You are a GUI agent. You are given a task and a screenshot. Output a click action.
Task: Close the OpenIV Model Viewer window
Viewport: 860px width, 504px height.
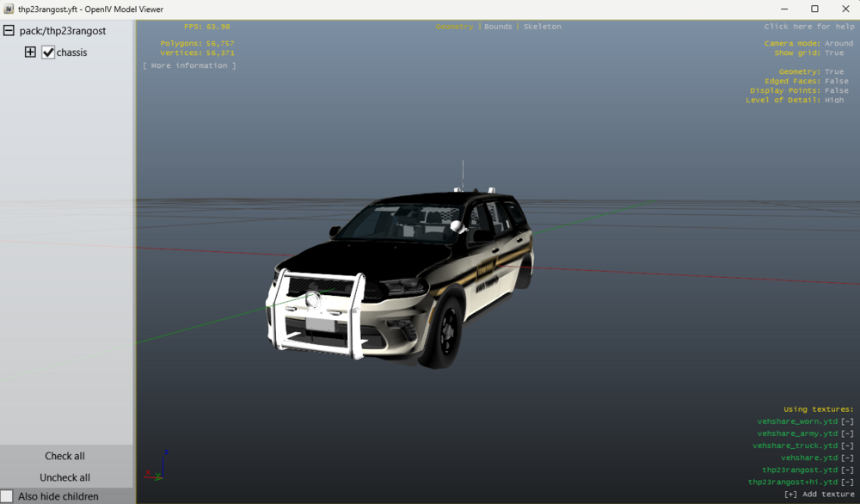[x=845, y=9]
